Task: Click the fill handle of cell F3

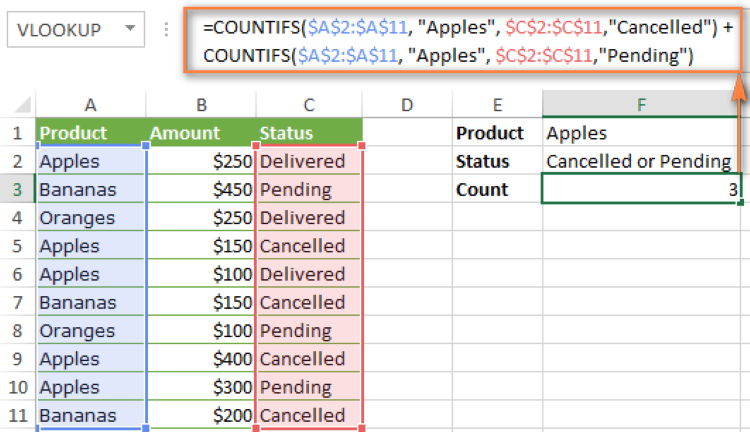Action: click(x=740, y=203)
